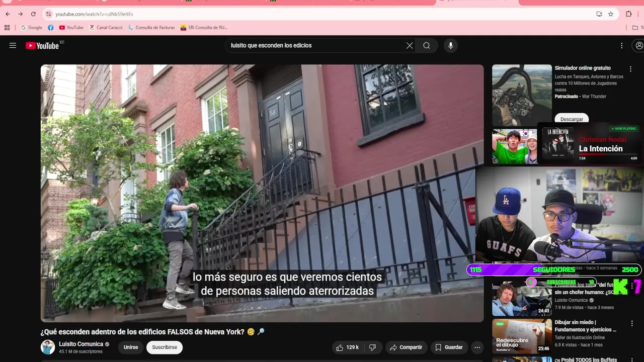
Task: Start voice search with microphone icon
Action: [450, 45]
